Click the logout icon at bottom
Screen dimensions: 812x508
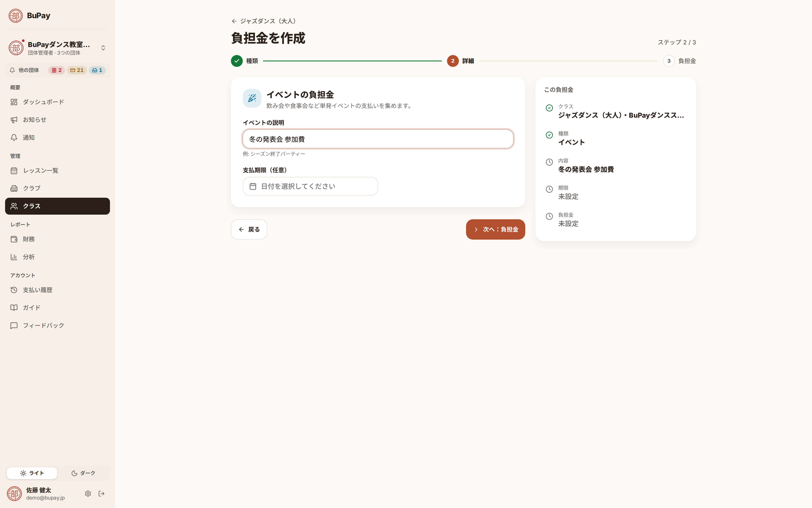[102, 494]
